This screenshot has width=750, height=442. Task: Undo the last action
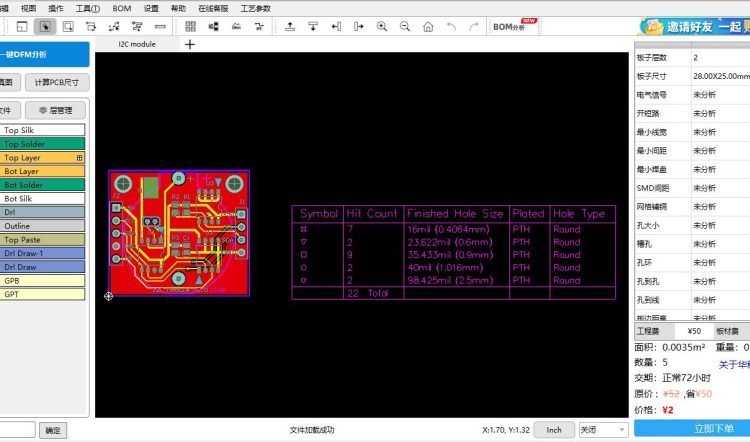(451, 27)
